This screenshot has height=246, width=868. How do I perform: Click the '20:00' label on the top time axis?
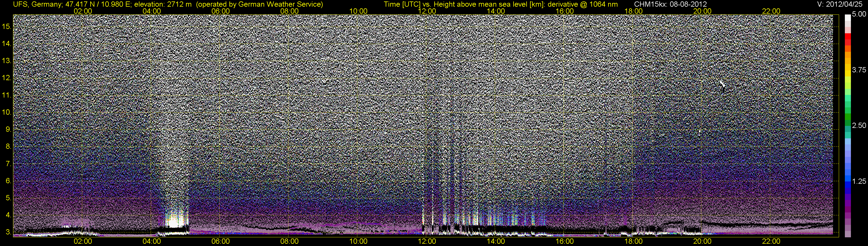(702, 11)
